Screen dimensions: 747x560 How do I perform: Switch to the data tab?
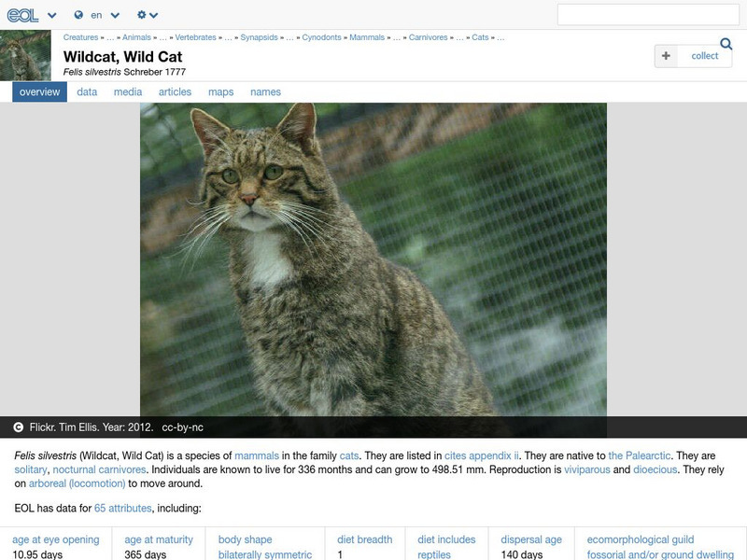(x=87, y=91)
